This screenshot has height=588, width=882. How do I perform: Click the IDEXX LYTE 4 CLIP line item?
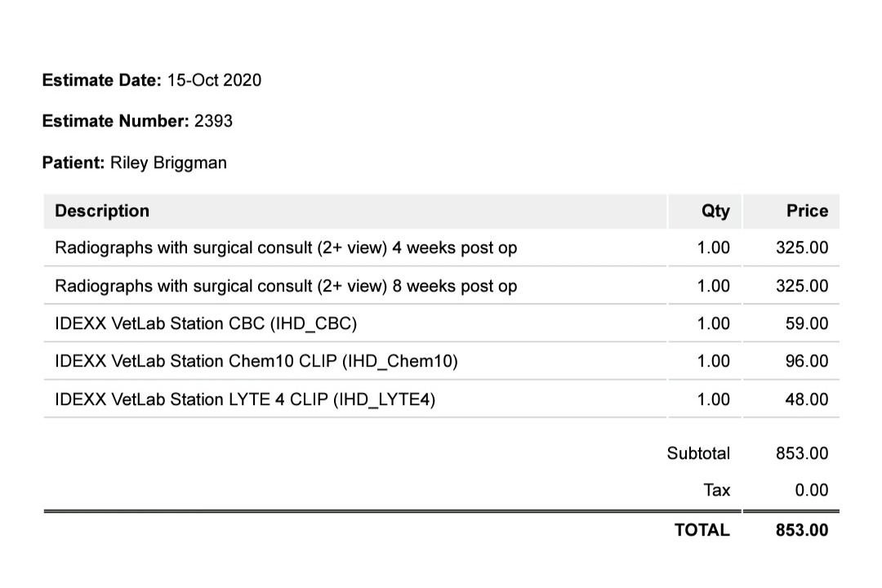[245, 399]
